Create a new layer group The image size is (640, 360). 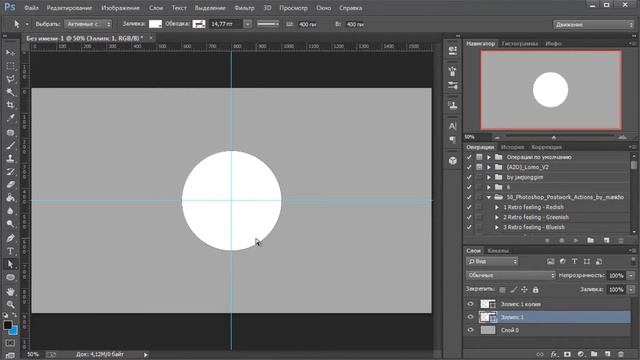[x=594, y=354]
